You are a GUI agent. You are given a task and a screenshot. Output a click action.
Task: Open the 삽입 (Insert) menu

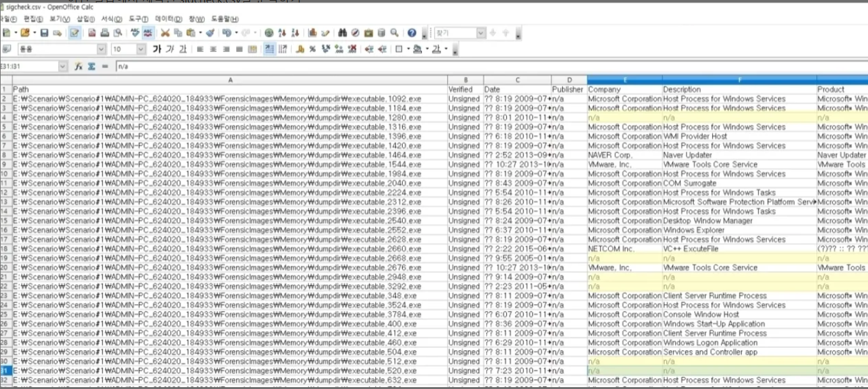pyautogui.click(x=86, y=19)
